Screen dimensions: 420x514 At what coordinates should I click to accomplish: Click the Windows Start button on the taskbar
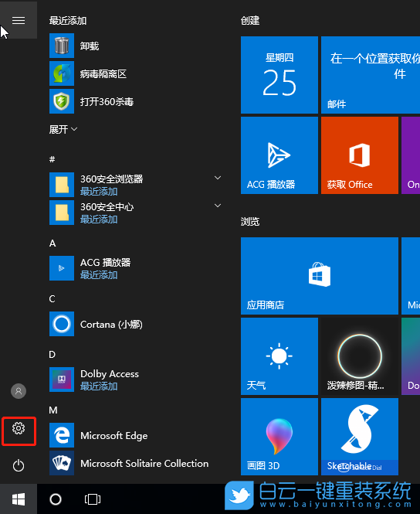point(19,499)
